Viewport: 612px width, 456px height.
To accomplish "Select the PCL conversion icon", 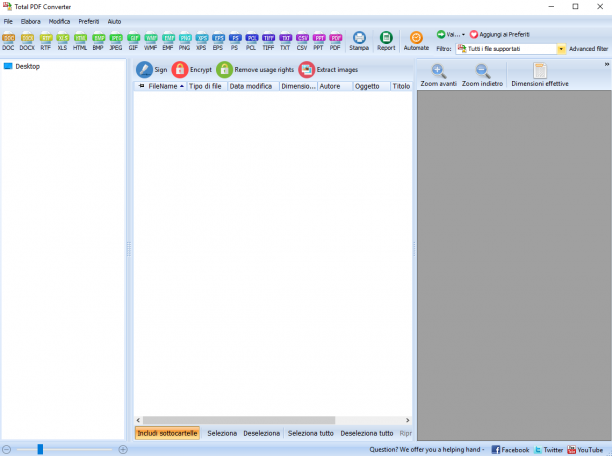I will click(x=251, y=41).
